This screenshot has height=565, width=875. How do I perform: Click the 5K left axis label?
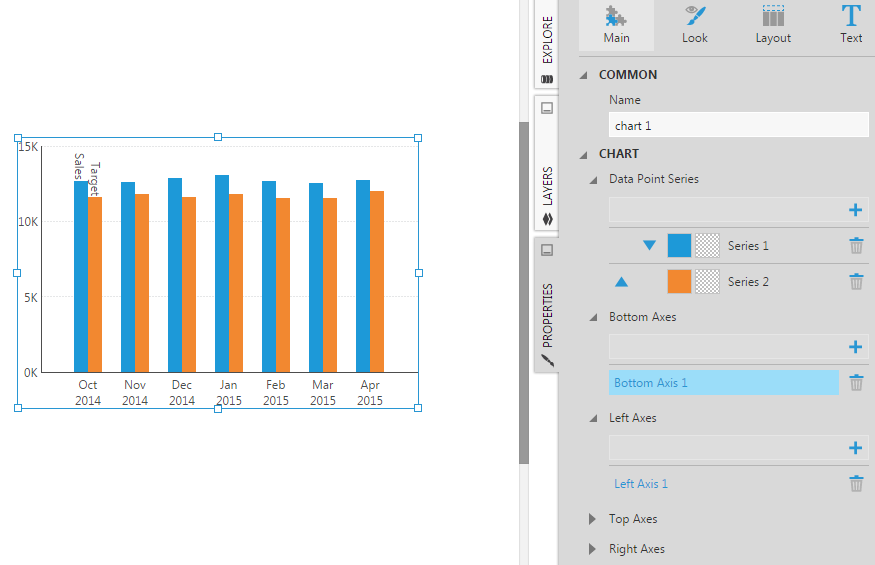(x=31, y=298)
